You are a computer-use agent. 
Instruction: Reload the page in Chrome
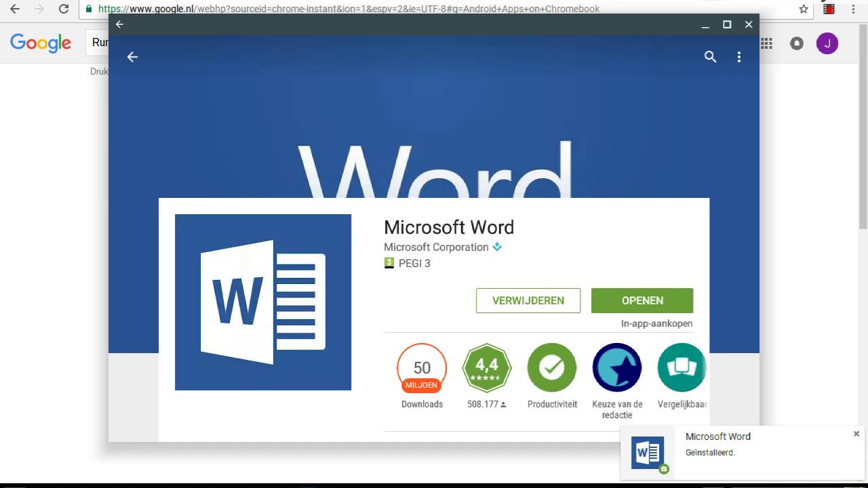tap(64, 9)
